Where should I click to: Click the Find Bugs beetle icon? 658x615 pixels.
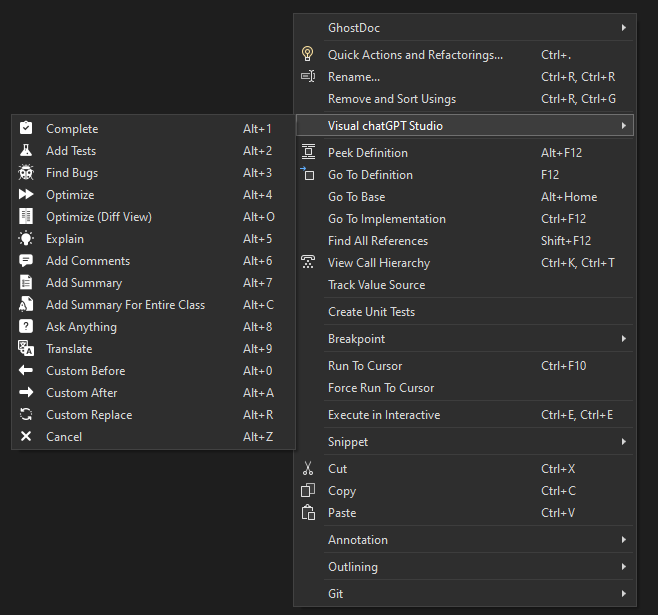point(26,172)
